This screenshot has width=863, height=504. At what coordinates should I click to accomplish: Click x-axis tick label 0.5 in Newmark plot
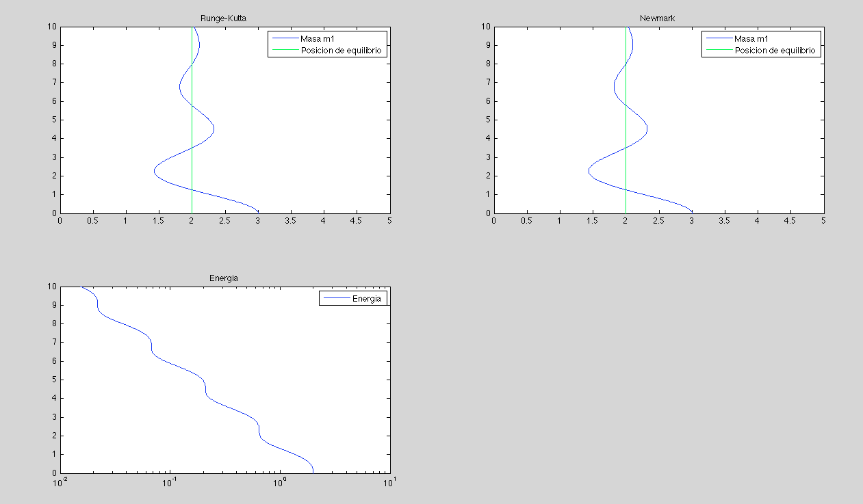click(x=526, y=222)
